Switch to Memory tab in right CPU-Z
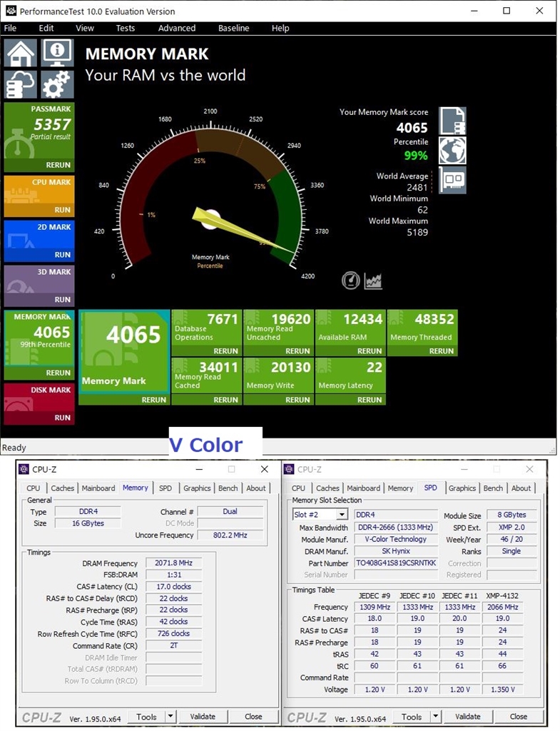Viewport: 560px width, 731px height. pyautogui.click(x=400, y=488)
